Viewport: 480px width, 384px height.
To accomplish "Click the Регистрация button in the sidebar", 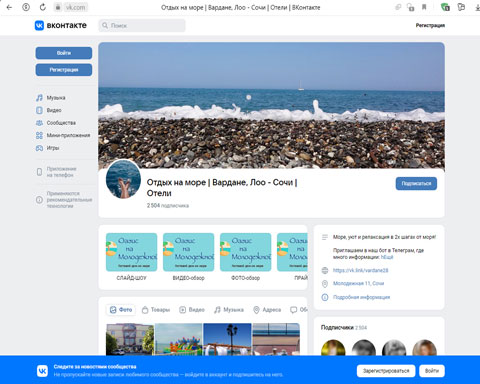I will (64, 70).
